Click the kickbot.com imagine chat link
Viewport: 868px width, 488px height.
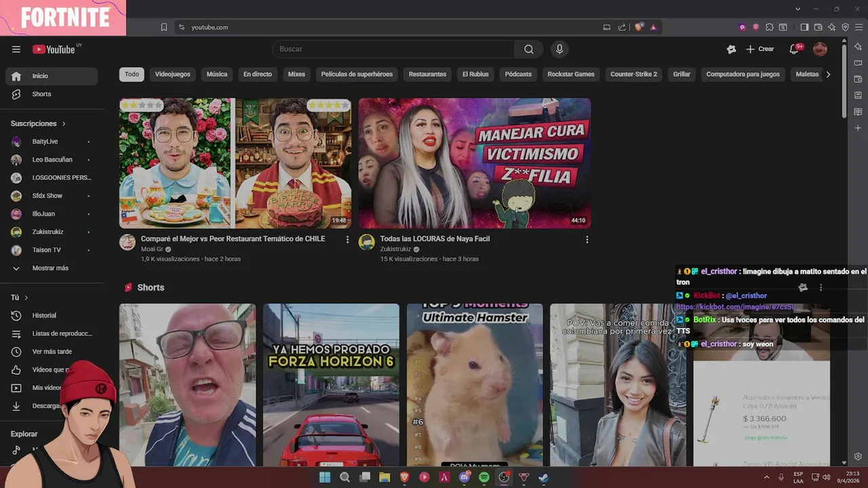click(x=736, y=307)
